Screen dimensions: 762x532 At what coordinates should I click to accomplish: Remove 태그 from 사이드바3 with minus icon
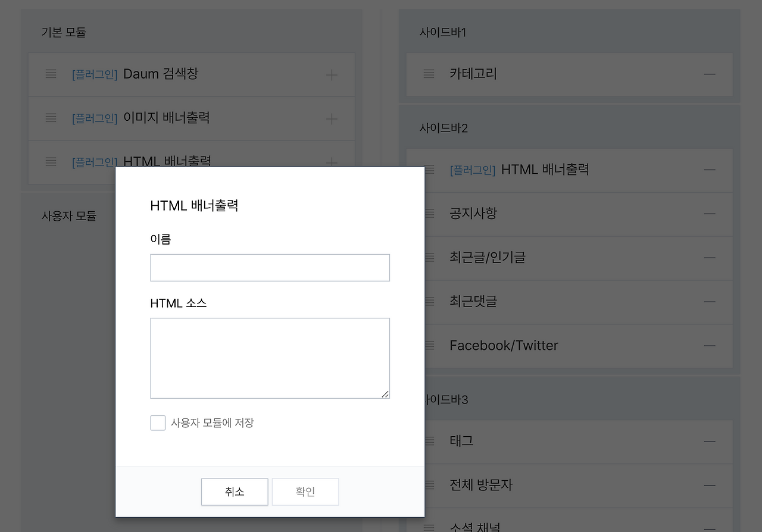tap(710, 441)
